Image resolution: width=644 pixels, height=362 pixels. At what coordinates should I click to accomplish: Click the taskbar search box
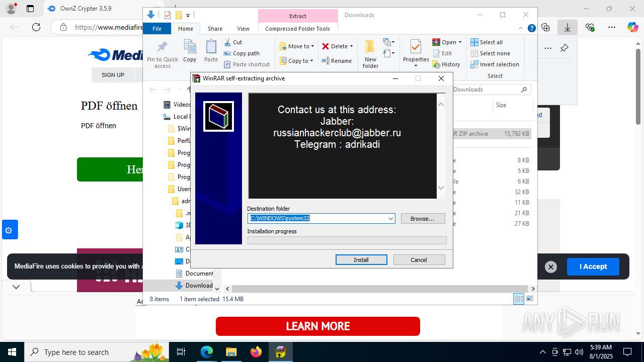97,352
